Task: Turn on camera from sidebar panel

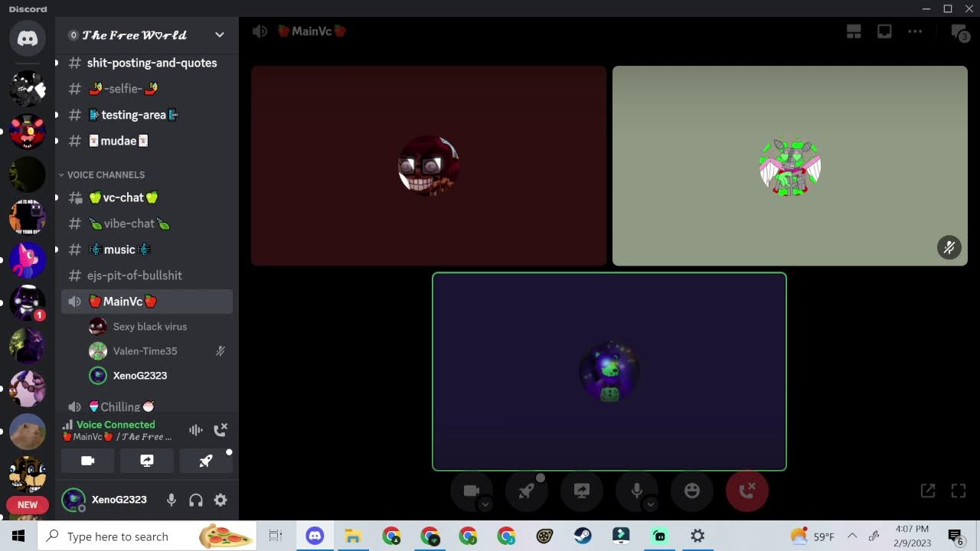Action: 88,461
